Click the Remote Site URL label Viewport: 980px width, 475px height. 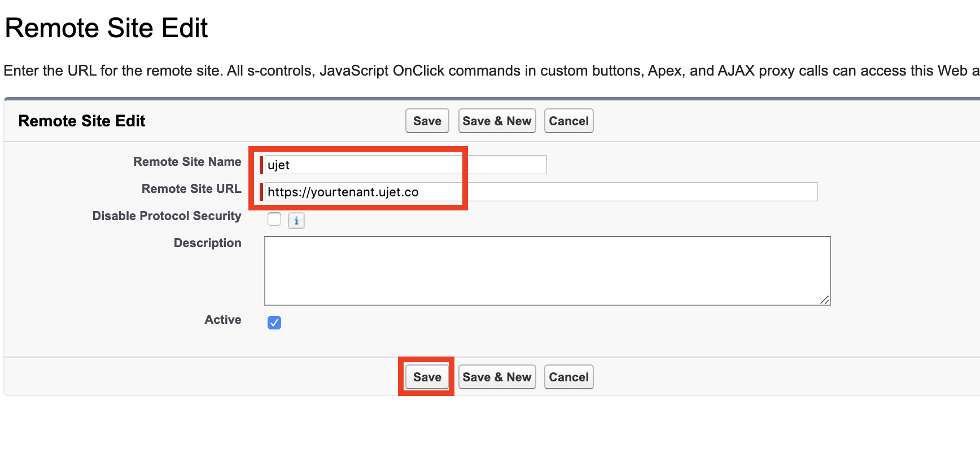191,189
